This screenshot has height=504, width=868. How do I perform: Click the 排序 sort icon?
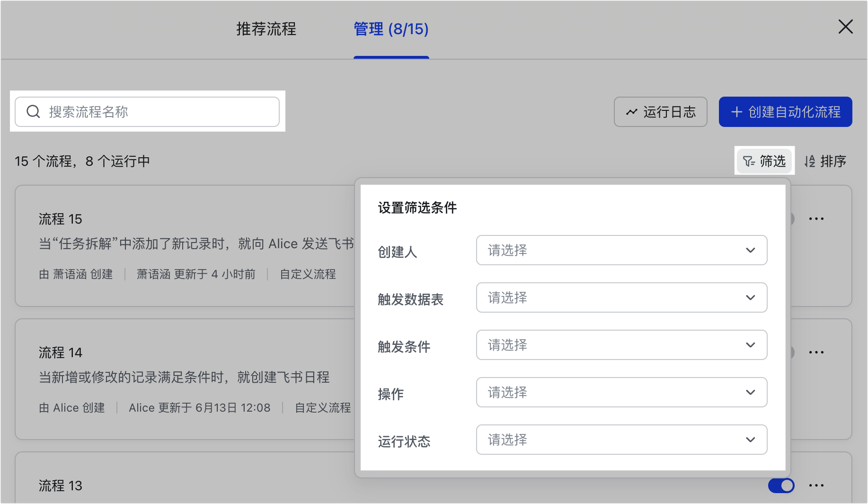point(810,162)
